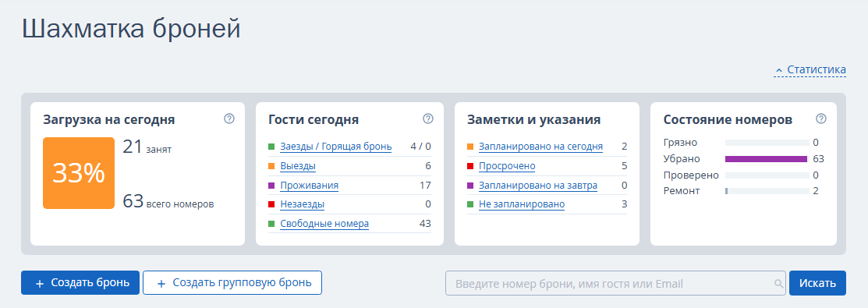Click the orange 33% occupancy tile
The height and width of the screenshot is (308, 868).
[79, 173]
